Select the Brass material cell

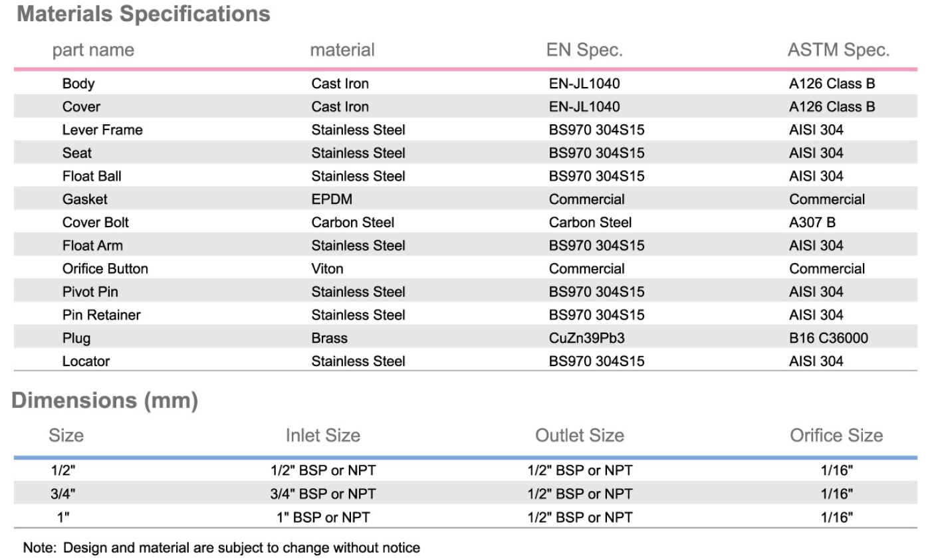click(x=329, y=338)
